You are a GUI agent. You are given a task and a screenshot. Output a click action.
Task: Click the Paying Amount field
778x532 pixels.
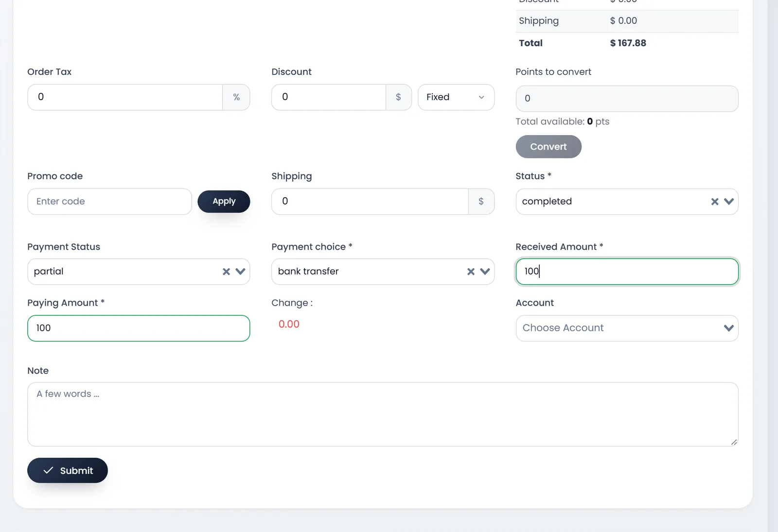pos(139,328)
